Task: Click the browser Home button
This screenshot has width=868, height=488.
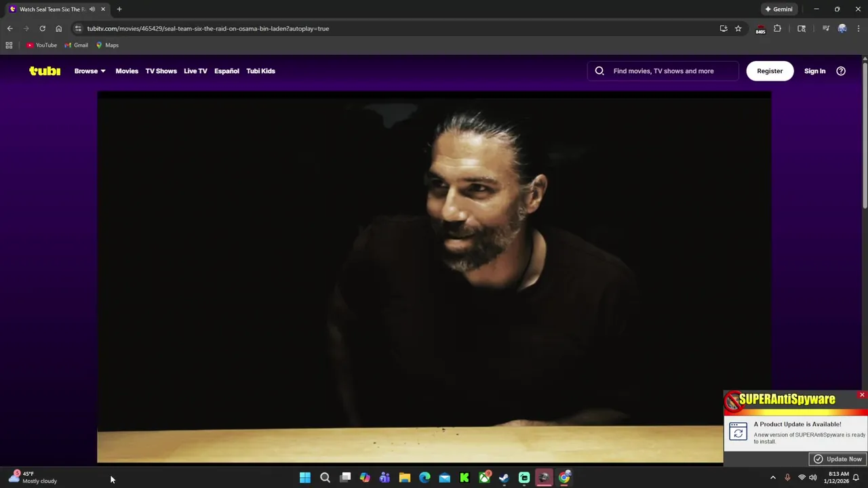Action: 58,28
